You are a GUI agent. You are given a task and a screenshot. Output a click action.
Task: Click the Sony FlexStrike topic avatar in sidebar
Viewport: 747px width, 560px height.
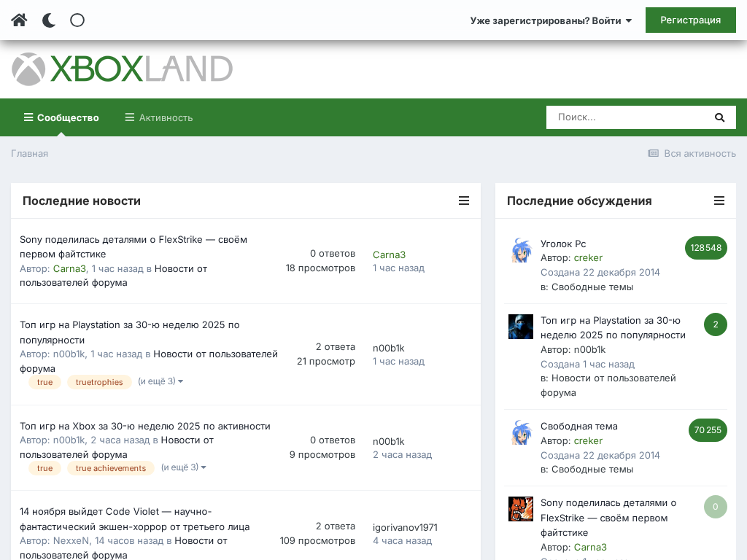(521, 509)
